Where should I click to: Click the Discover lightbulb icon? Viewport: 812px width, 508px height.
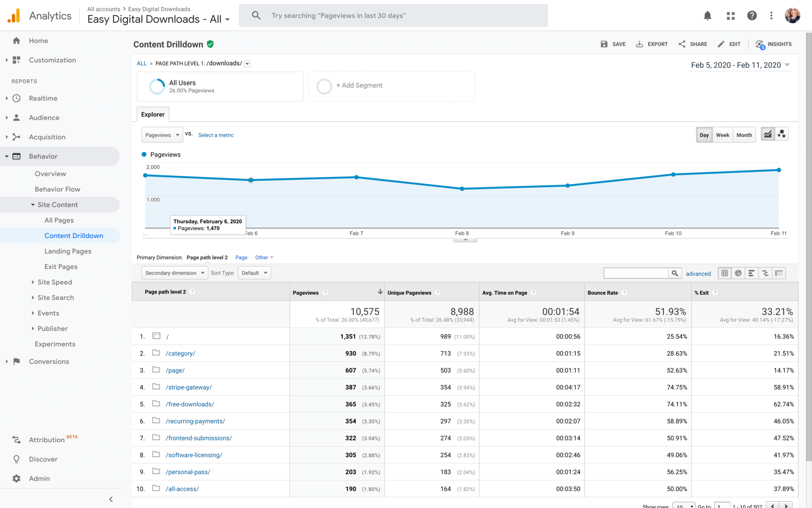16,459
